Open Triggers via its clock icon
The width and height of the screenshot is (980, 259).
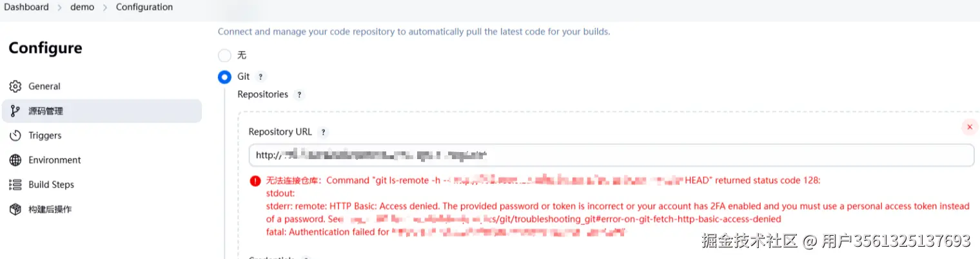coord(15,135)
